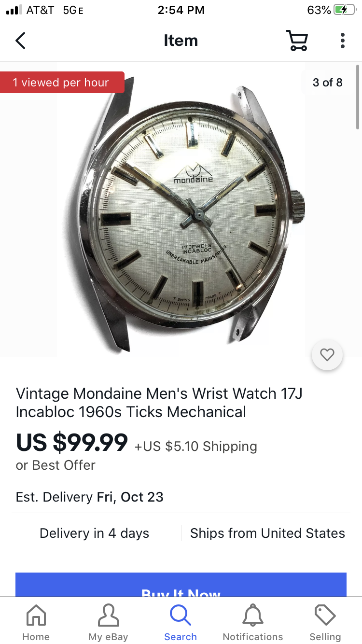
Task: Tap the Est. Delivery Fri, Oct 23 row
Action: coord(181,497)
